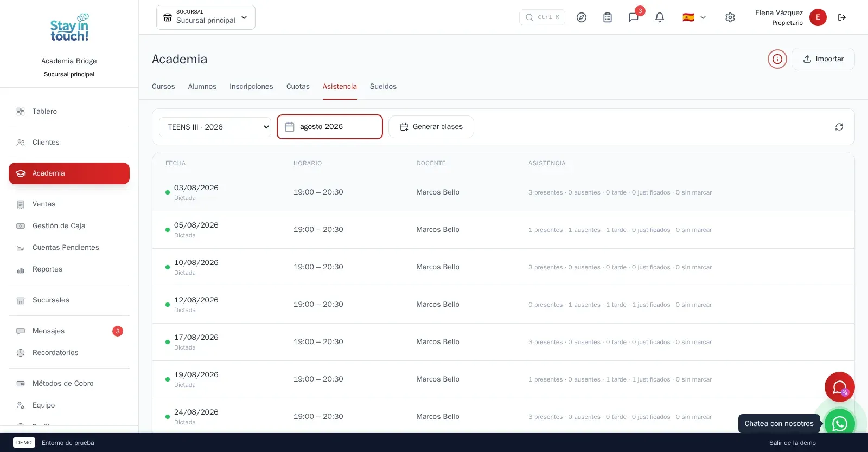This screenshot has height=452, width=868.
Task: Open Recordatorios in sidebar
Action: 69,353
